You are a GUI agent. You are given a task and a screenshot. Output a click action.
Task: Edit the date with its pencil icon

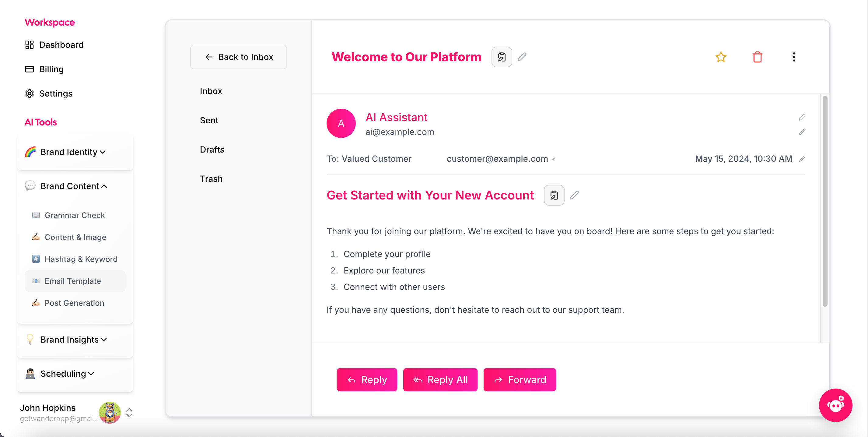(x=802, y=159)
